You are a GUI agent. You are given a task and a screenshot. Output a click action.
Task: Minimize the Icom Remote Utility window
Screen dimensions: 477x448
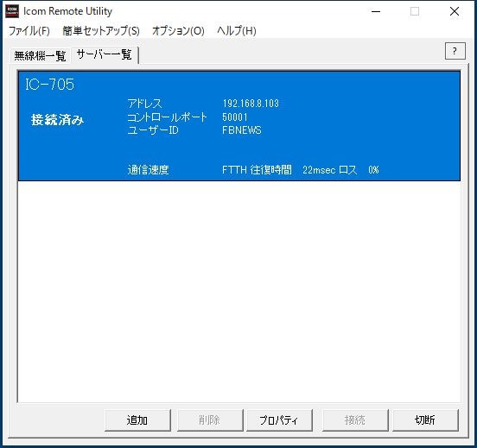click(376, 11)
